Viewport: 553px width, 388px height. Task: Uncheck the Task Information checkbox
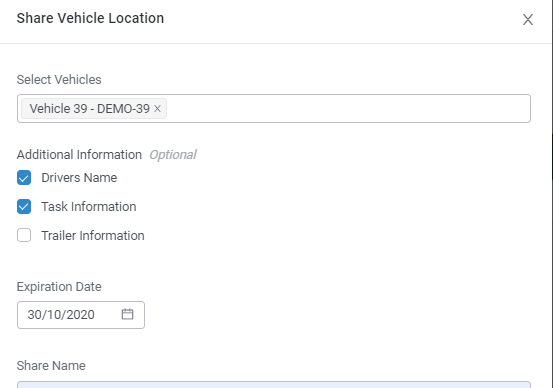pos(24,206)
